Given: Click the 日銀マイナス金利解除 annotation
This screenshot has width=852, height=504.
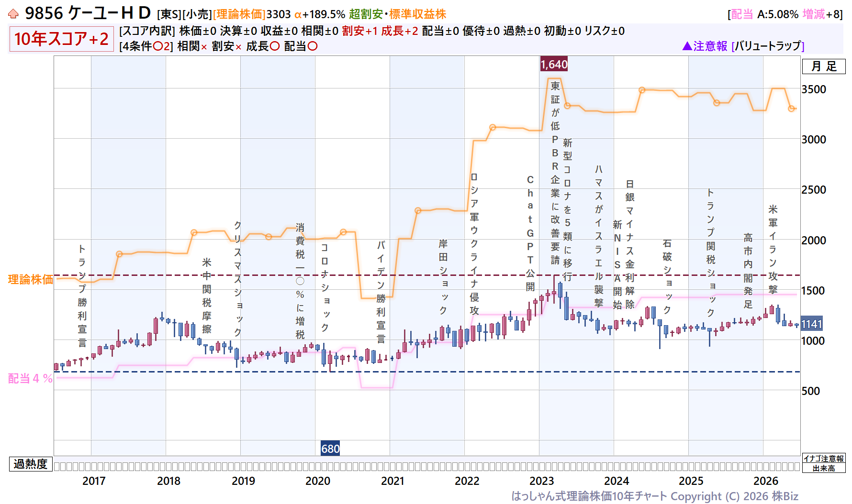Looking at the screenshot, I should tap(630, 244).
